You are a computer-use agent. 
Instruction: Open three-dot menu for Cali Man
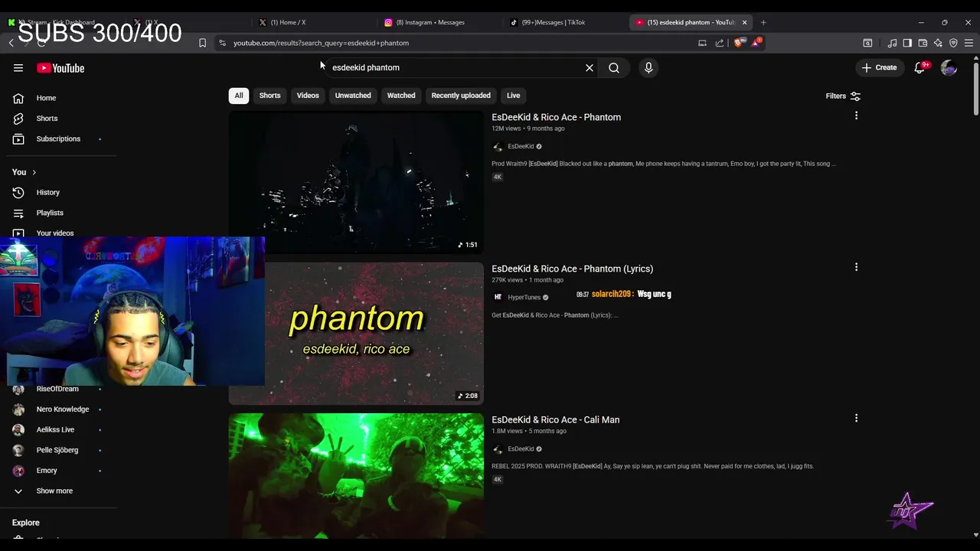(856, 418)
